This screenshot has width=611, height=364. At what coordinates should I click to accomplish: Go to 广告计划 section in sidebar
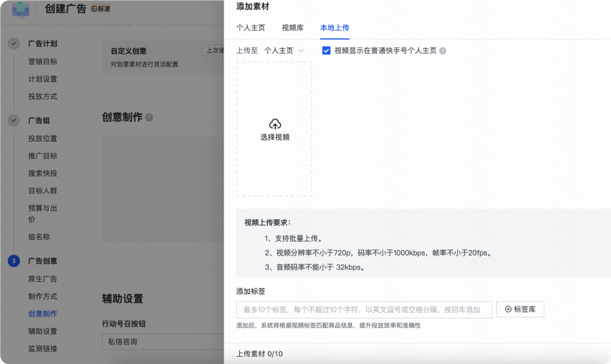point(43,44)
